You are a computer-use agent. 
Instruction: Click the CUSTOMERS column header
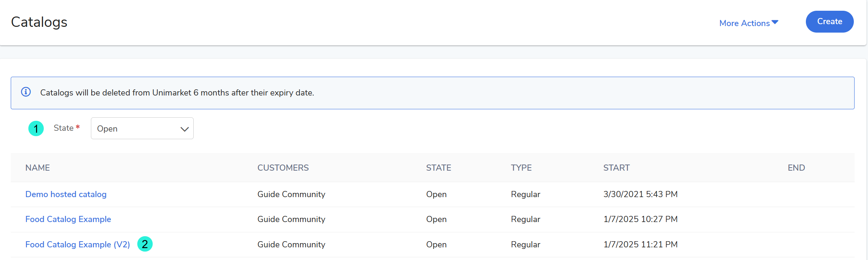tap(283, 168)
